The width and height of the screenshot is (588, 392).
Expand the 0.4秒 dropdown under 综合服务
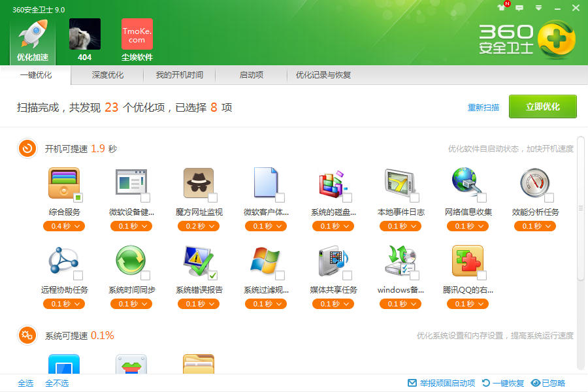pos(63,225)
